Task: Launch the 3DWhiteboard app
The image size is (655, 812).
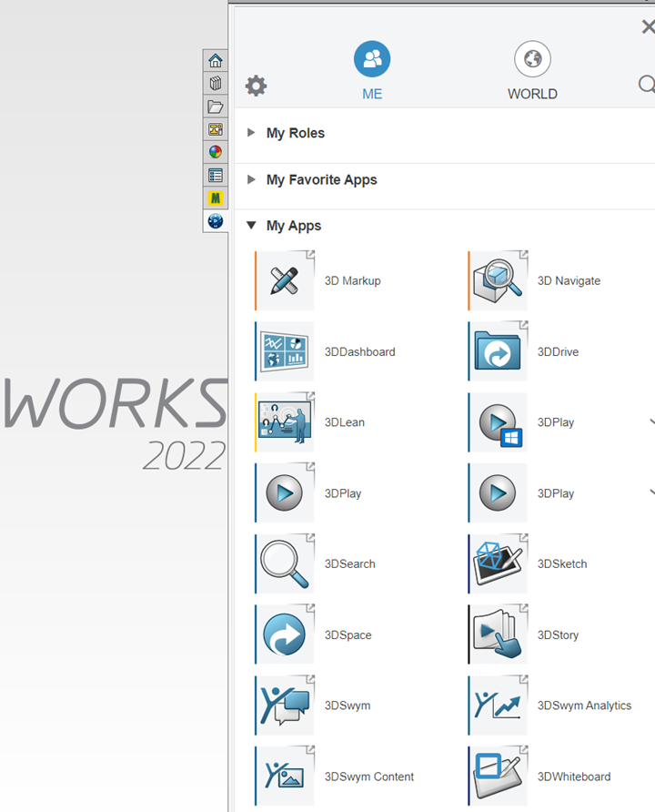Action: click(498, 776)
